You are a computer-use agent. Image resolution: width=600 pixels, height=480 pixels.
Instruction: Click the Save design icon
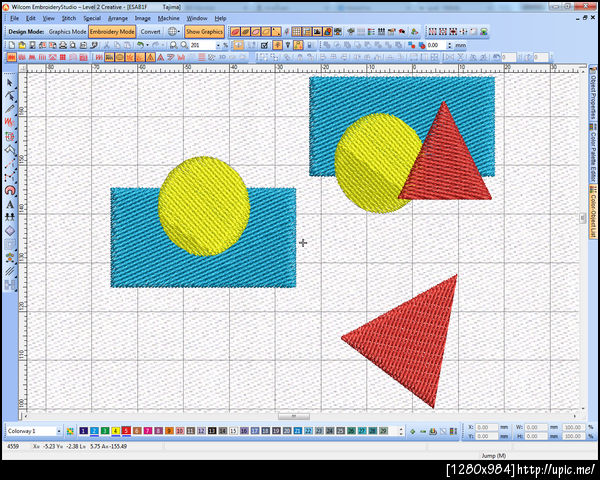click(33, 45)
